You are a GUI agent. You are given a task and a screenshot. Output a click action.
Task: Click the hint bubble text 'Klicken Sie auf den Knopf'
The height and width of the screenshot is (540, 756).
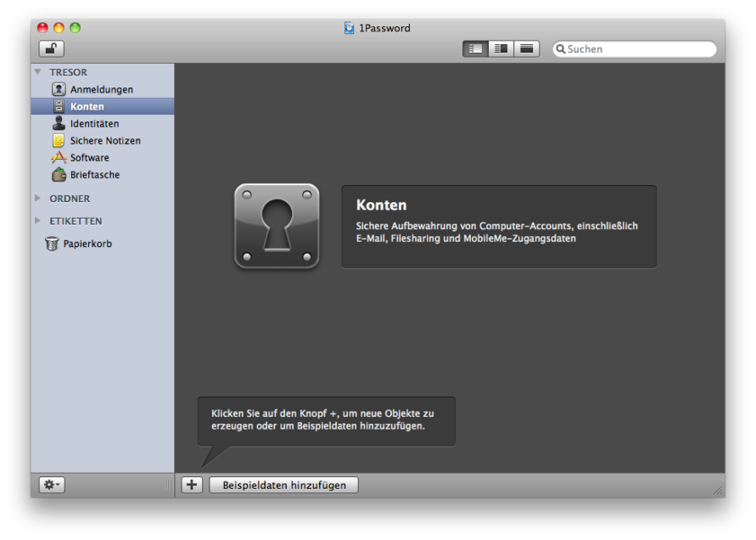[322, 419]
